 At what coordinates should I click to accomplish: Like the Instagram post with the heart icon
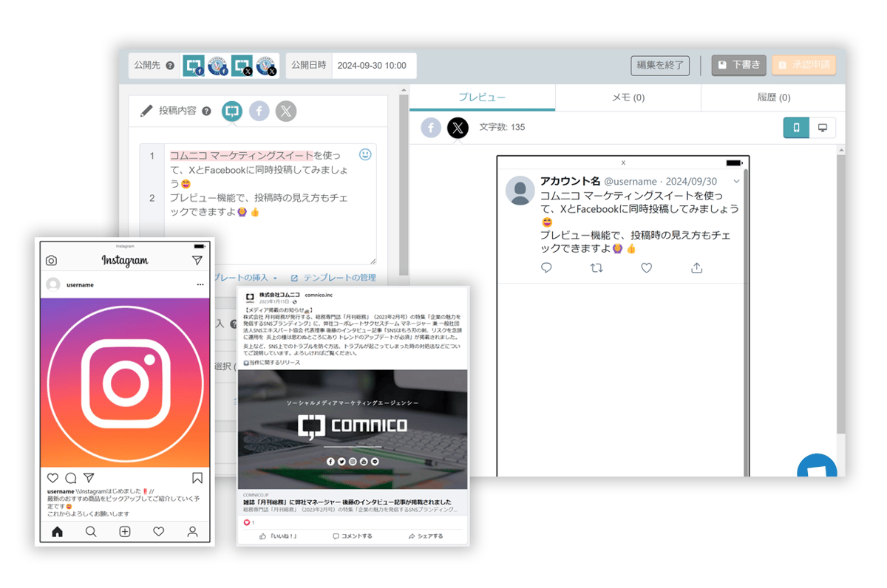52,478
